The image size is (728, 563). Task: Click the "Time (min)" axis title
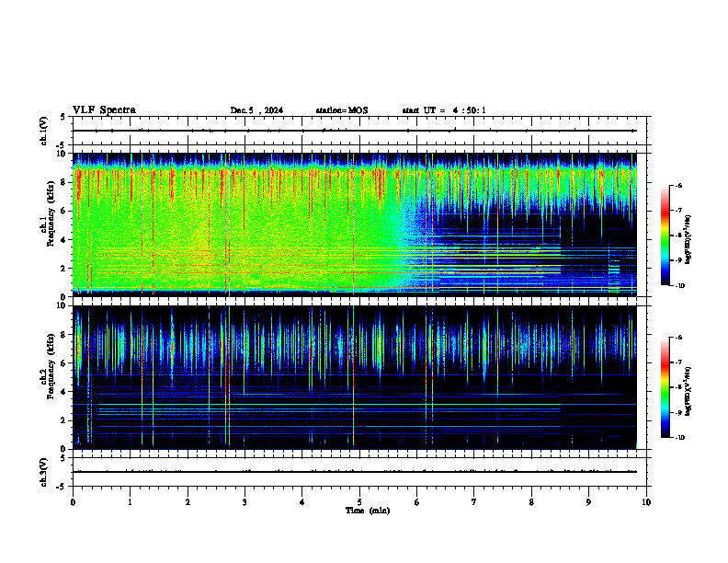coord(368,511)
